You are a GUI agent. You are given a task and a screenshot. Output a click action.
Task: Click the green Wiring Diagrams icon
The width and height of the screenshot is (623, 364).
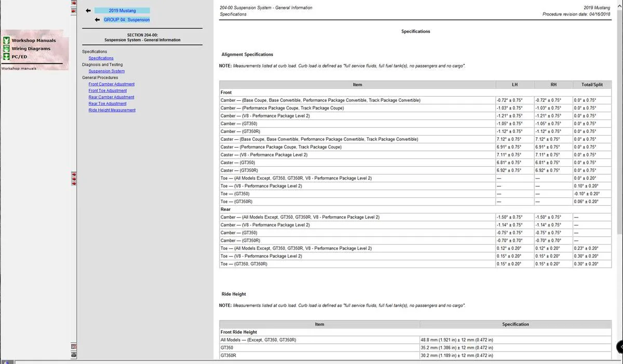[x=6, y=48]
